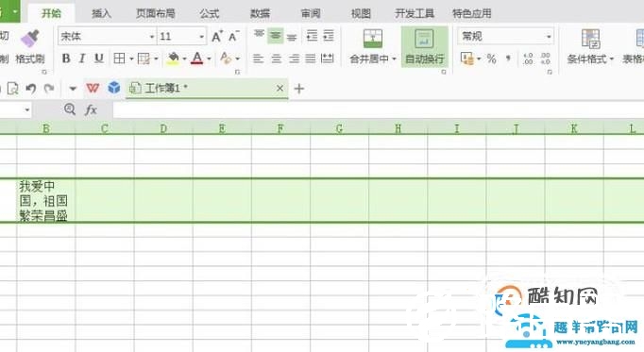Image resolution: width=644 pixels, height=352 pixels.
Task: Apply comma thousands separator style
Action: coord(508,59)
